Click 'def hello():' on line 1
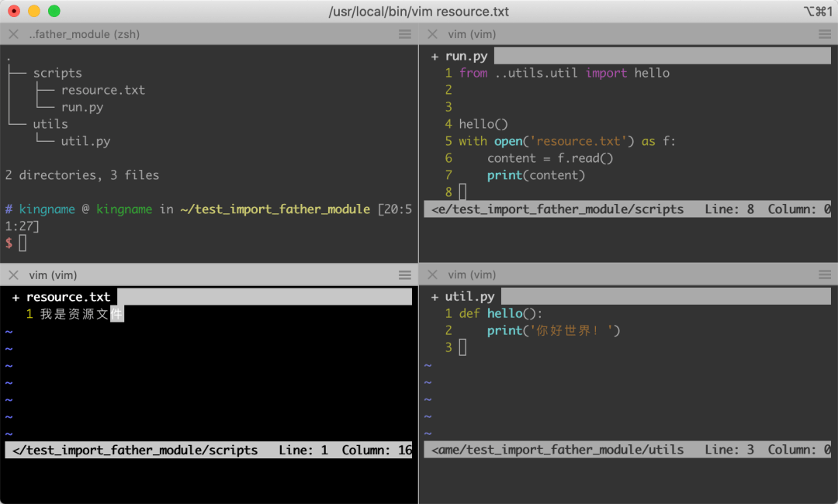 click(500, 314)
